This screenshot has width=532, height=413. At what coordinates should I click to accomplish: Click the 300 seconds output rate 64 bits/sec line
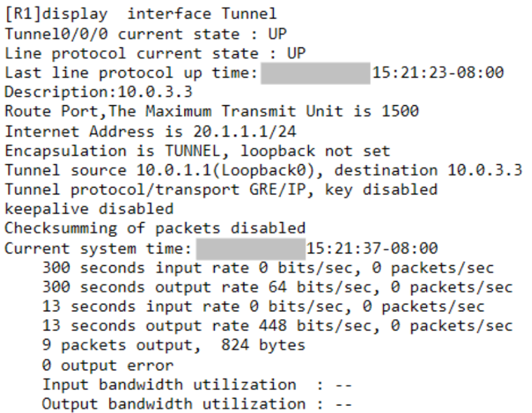[x=277, y=287]
